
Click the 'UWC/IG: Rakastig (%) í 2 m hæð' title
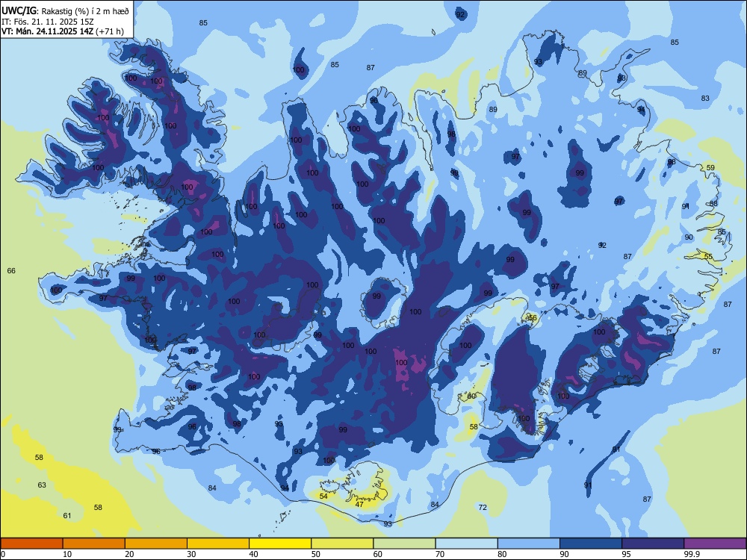65,11
